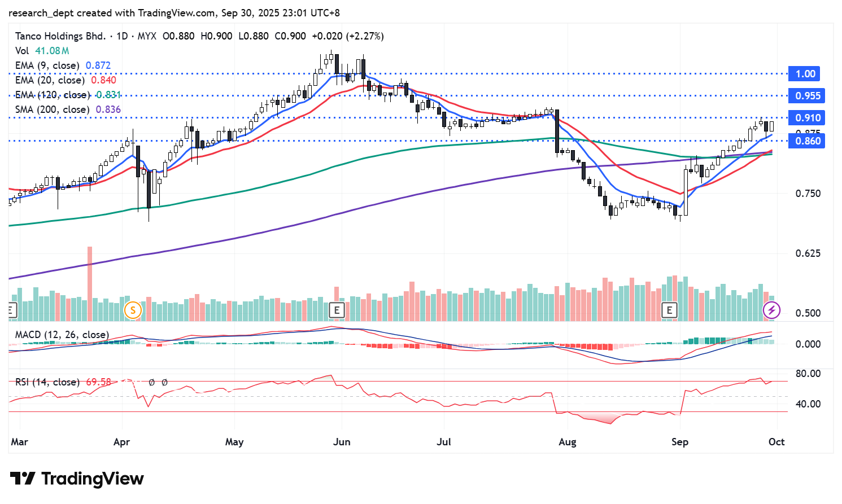Click the Tanco Holdings Bhd. symbol title
Screen dimensions: 842x504
tap(60, 36)
